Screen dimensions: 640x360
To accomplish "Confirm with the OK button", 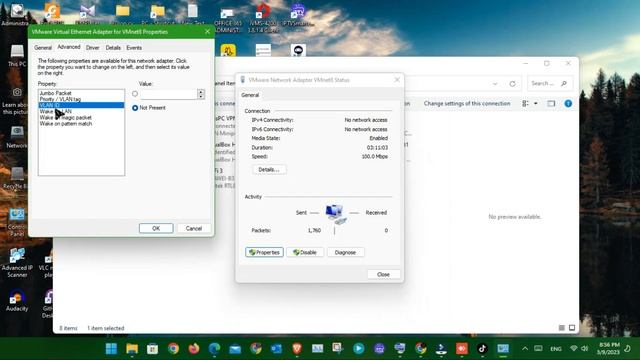I will click(156, 228).
